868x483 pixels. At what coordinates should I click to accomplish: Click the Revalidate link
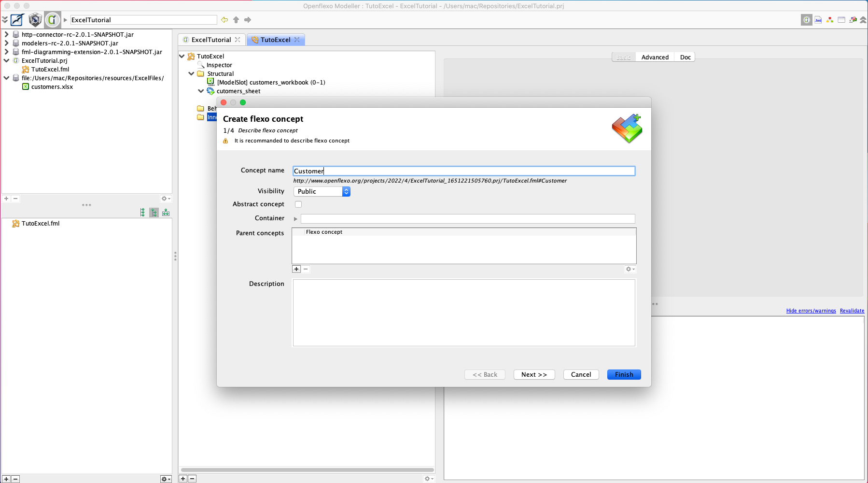[x=852, y=311]
